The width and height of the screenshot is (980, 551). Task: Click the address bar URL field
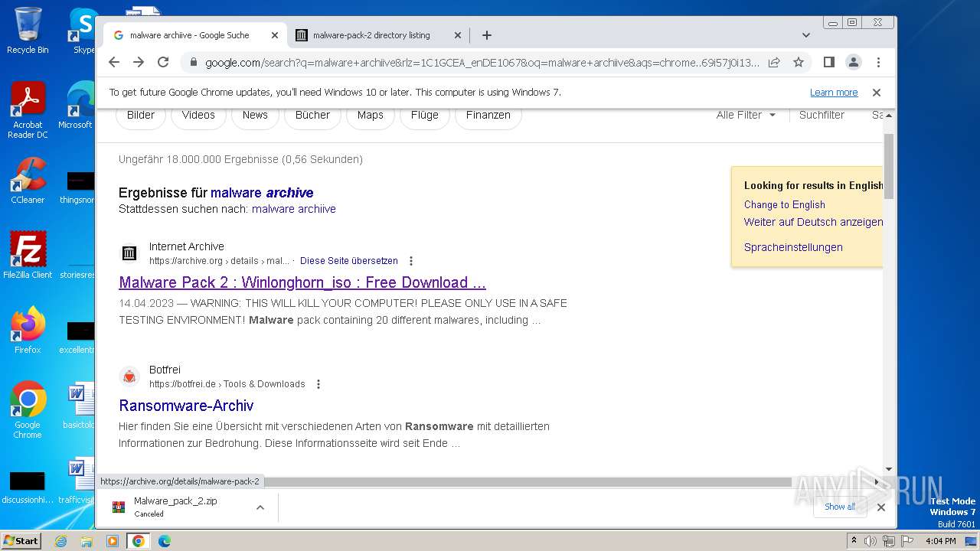click(482, 62)
